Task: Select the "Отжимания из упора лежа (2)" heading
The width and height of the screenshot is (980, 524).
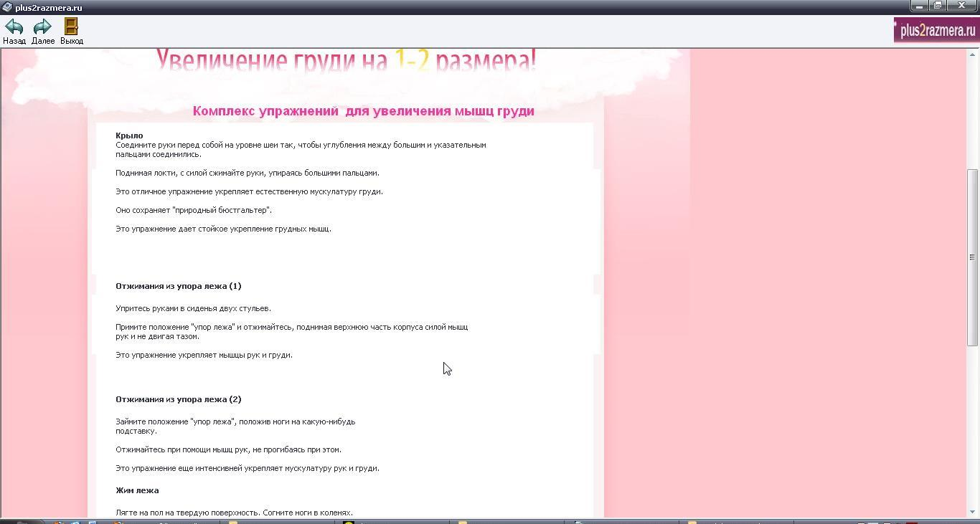Action: 178,399
